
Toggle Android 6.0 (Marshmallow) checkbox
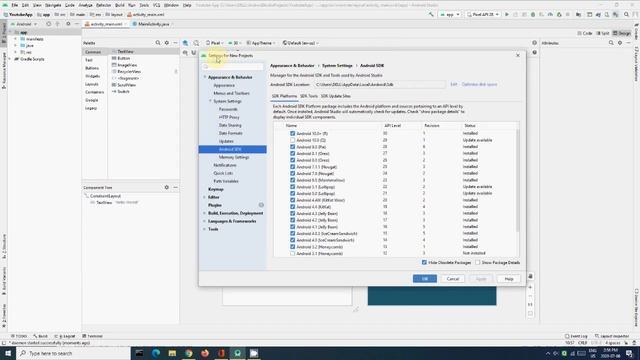tap(292, 180)
